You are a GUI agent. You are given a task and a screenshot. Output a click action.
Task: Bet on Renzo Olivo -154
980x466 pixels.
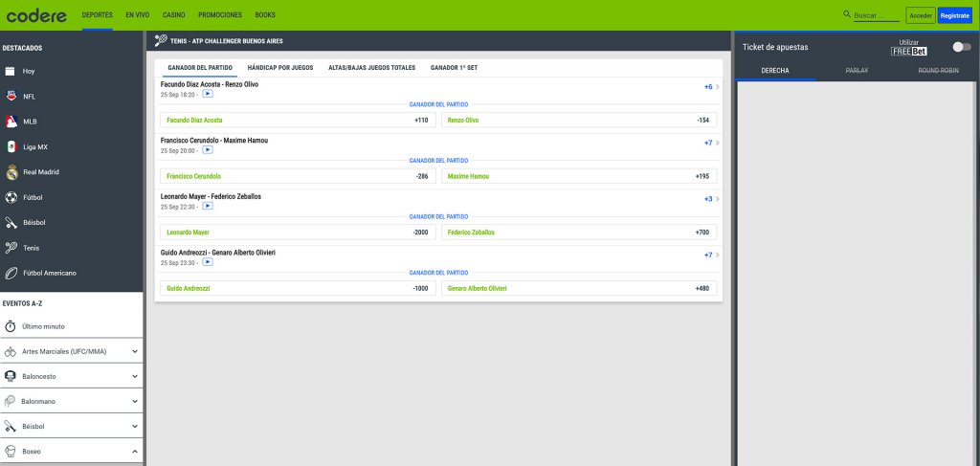(x=579, y=120)
